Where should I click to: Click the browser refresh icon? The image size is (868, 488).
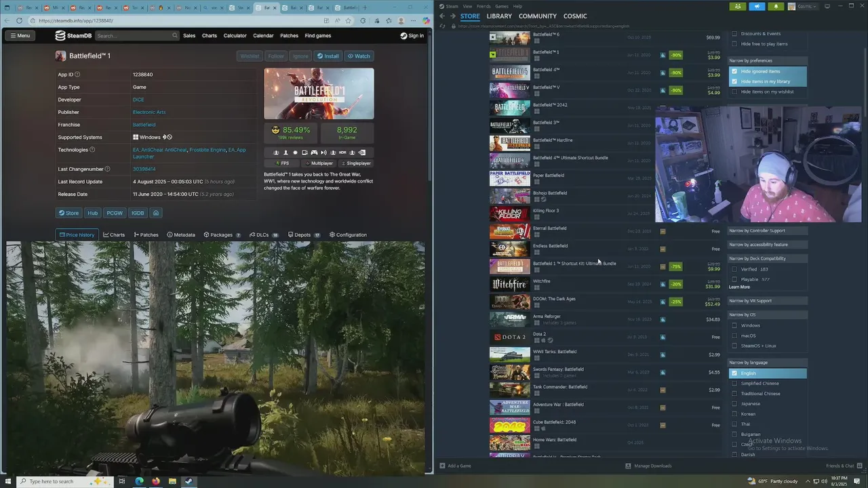click(19, 20)
